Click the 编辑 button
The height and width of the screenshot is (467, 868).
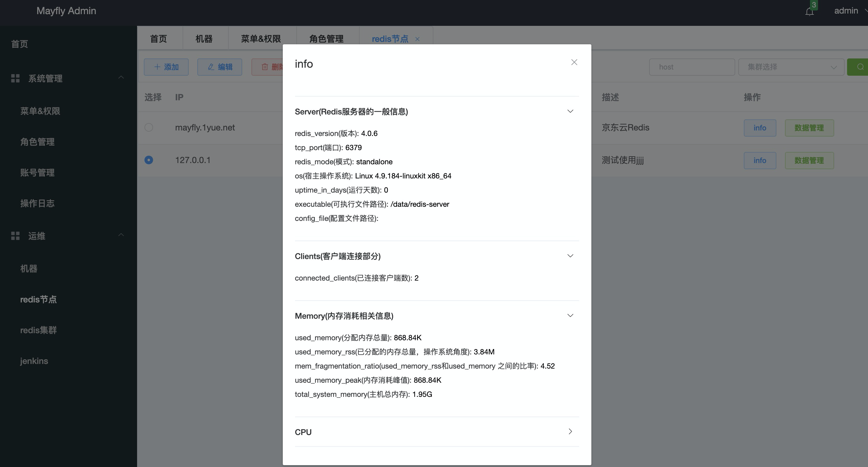tap(220, 67)
